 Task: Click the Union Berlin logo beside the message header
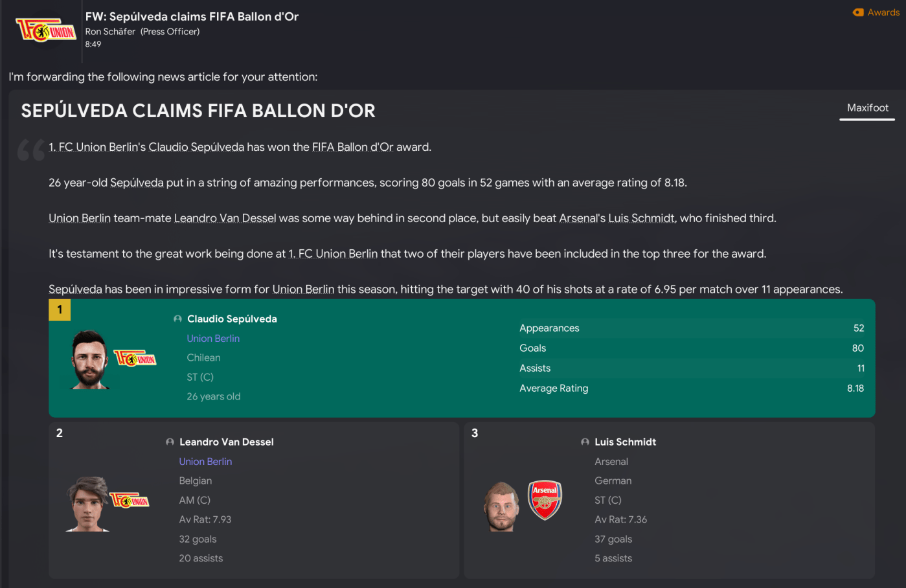point(45,30)
